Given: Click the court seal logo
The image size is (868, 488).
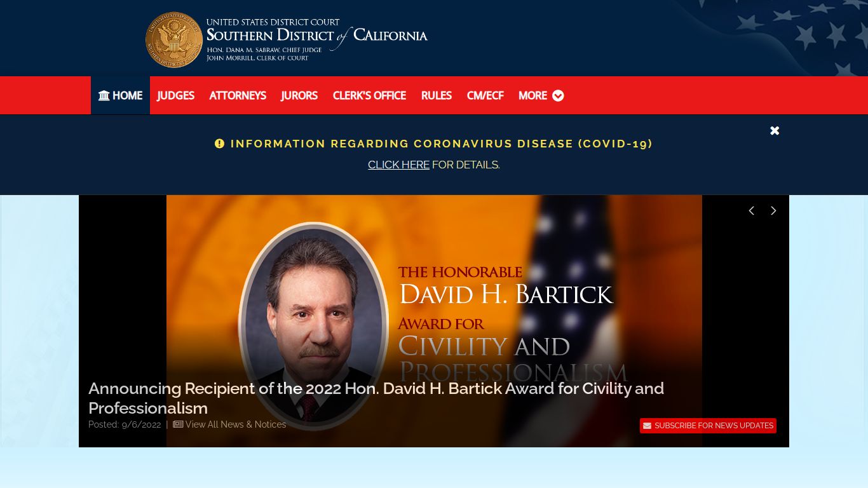Looking at the screenshot, I should click(x=174, y=40).
